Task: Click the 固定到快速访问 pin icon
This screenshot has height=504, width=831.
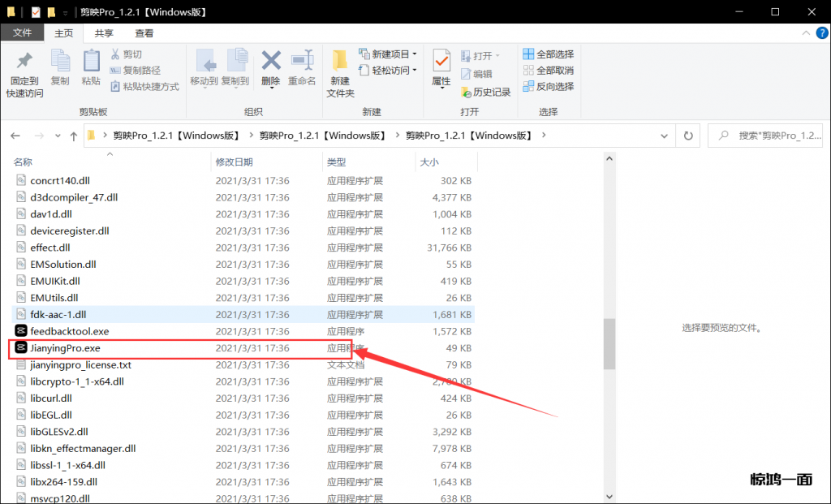Action: coord(24,62)
